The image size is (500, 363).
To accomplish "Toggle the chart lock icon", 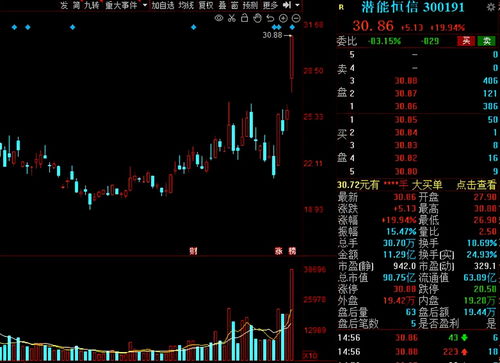I will pyautogui.click(x=244, y=18).
